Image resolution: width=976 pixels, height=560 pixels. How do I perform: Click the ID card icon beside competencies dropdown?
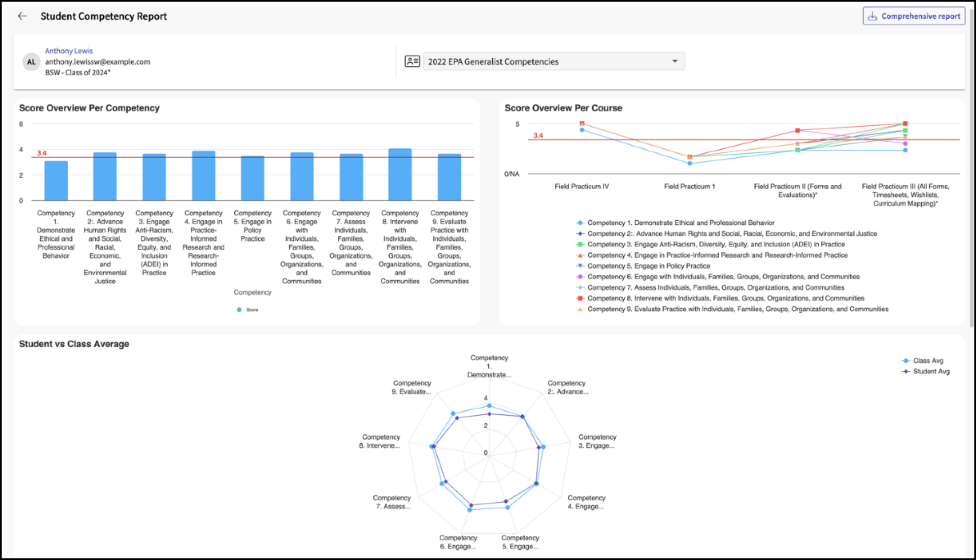[412, 61]
